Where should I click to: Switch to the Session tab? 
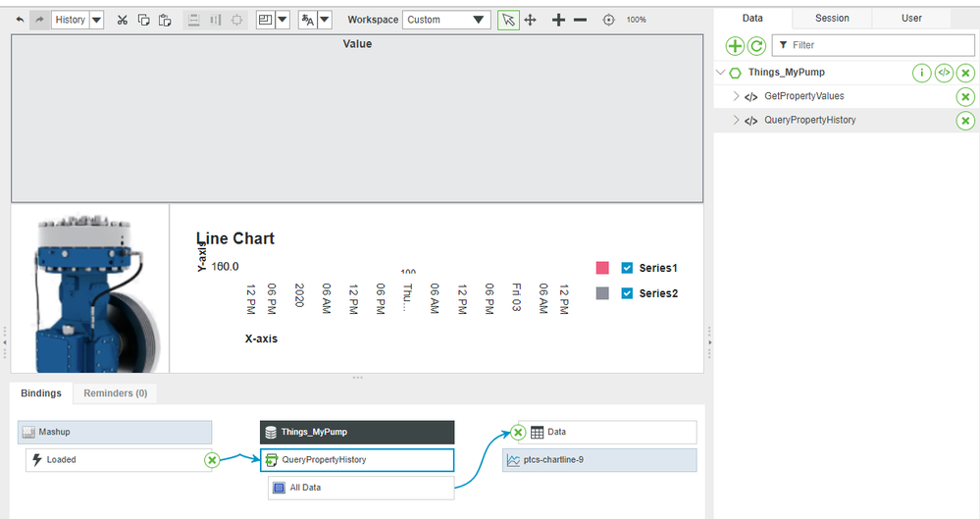coord(832,18)
